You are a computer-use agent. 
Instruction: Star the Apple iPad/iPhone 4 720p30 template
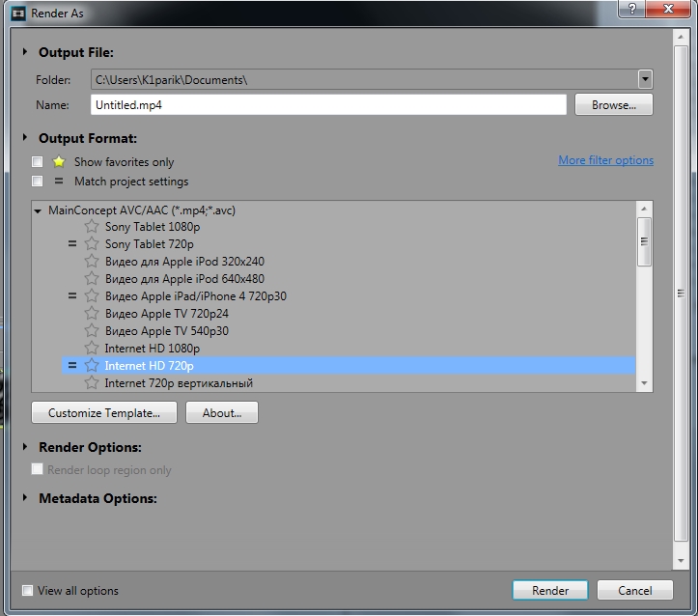point(92,296)
